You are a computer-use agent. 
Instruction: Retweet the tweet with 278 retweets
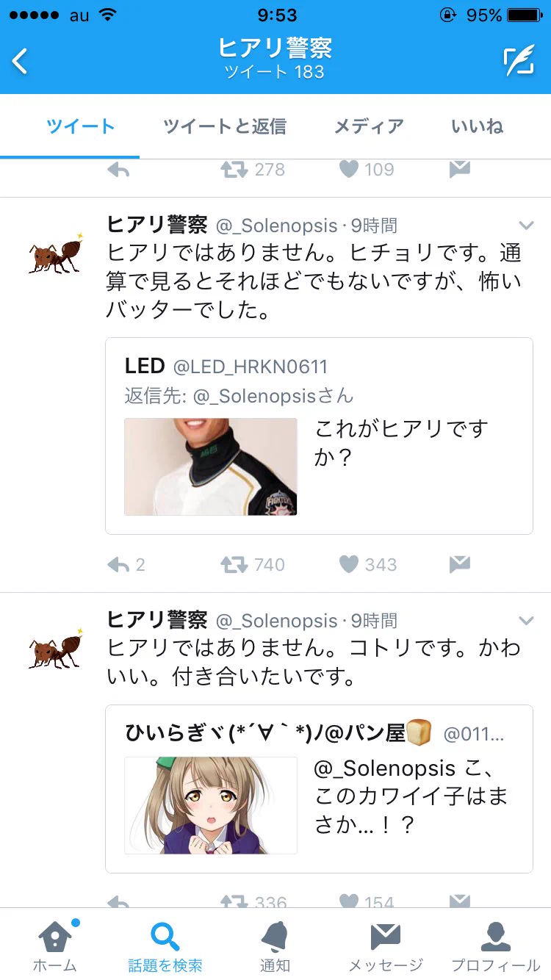[x=235, y=169]
